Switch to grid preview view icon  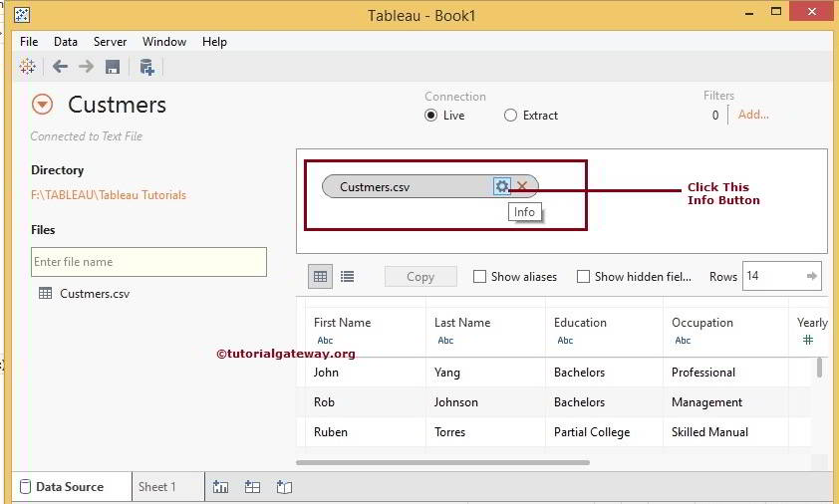point(320,277)
